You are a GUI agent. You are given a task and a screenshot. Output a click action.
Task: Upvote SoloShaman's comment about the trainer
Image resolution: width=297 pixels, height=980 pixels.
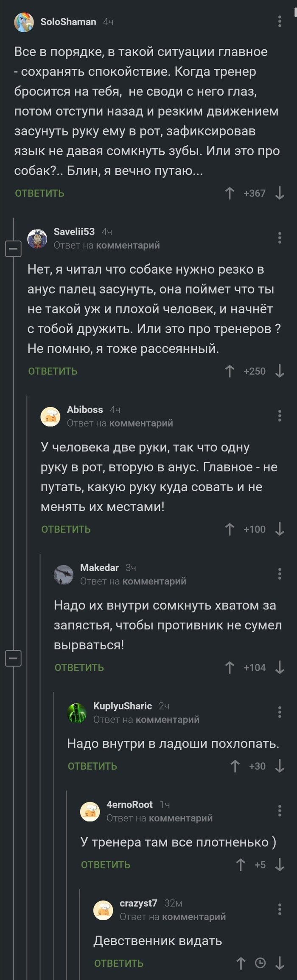click(230, 193)
